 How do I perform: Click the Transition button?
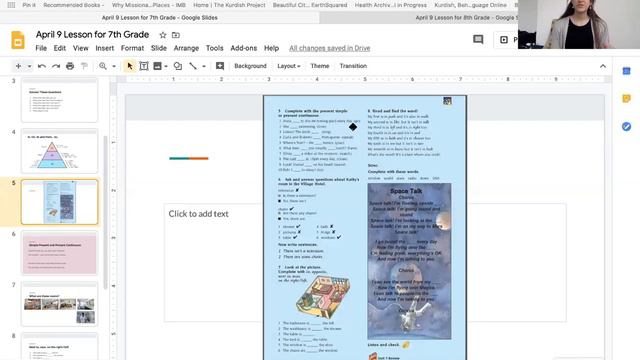(353, 66)
